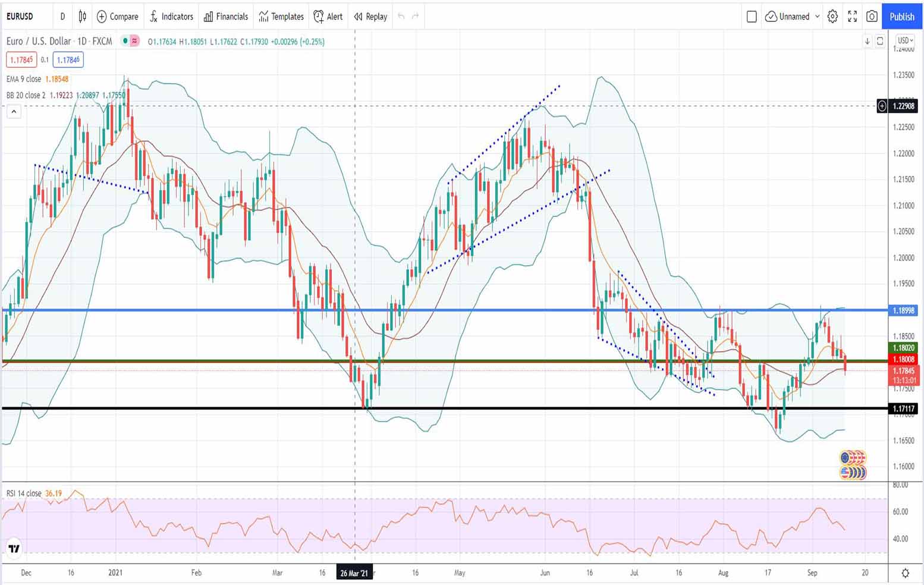
Task: Click the layout selection checkbox near Unnamed
Action: pos(751,17)
